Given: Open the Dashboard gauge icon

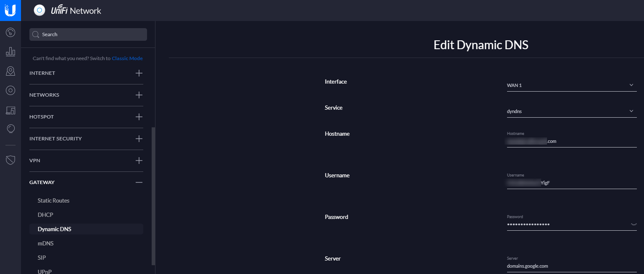Looking at the screenshot, I should click(x=11, y=32).
